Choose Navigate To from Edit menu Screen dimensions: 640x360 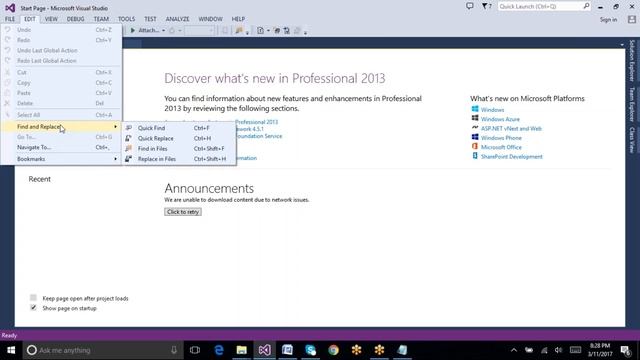[x=61, y=147]
